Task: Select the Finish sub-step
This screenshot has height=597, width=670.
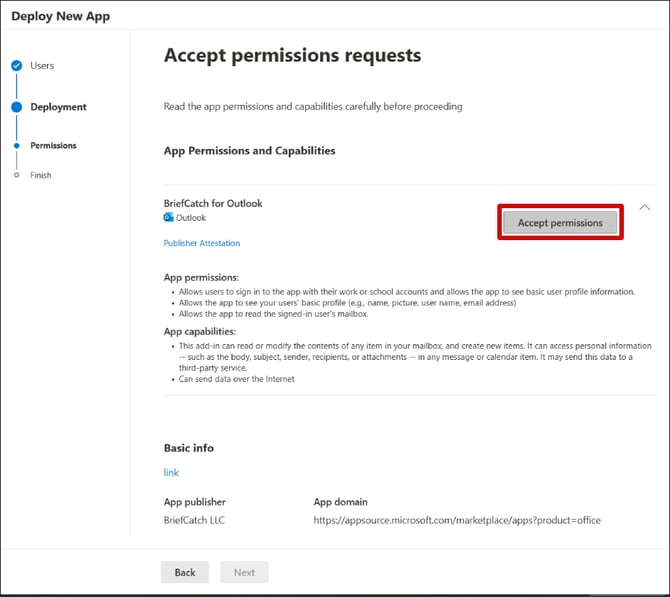Action: coord(41,175)
